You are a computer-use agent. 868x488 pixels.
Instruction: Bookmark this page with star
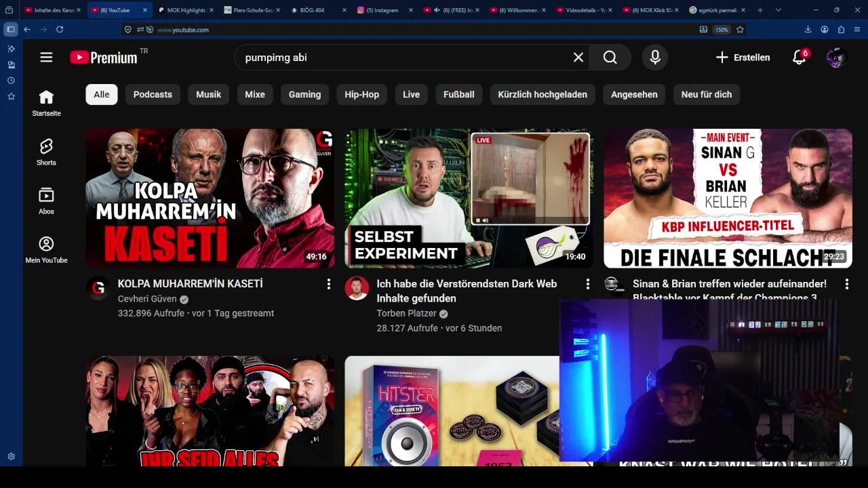coord(740,30)
